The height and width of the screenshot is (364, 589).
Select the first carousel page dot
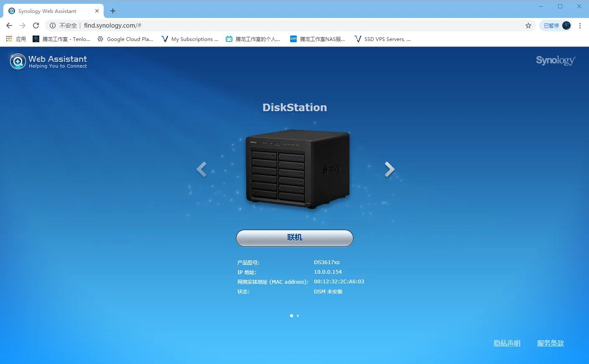[291, 316]
